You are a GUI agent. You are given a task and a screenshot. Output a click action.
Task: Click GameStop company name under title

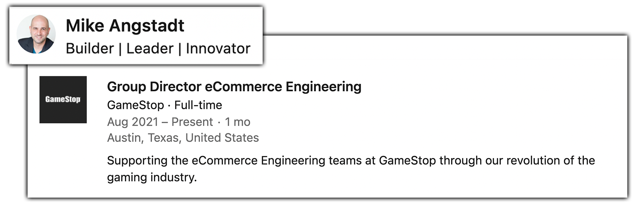(x=135, y=105)
